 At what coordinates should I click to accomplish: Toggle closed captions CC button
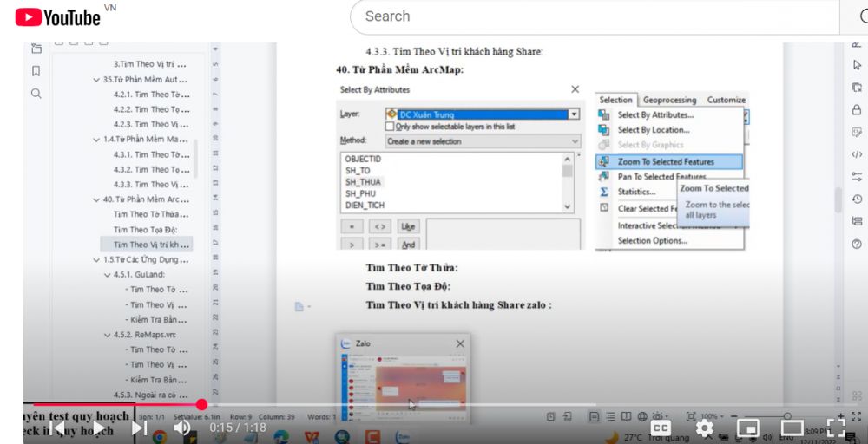pos(661,428)
